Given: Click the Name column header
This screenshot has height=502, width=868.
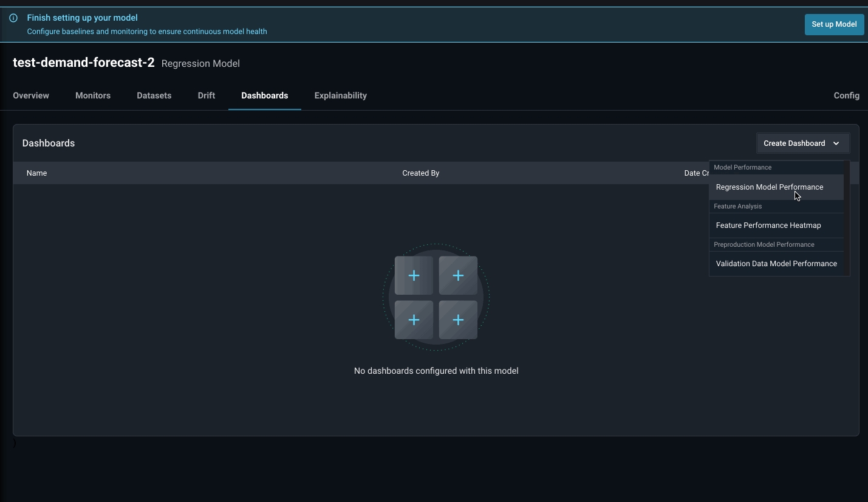Looking at the screenshot, I should pyautogui.click(x=36, y=173).
